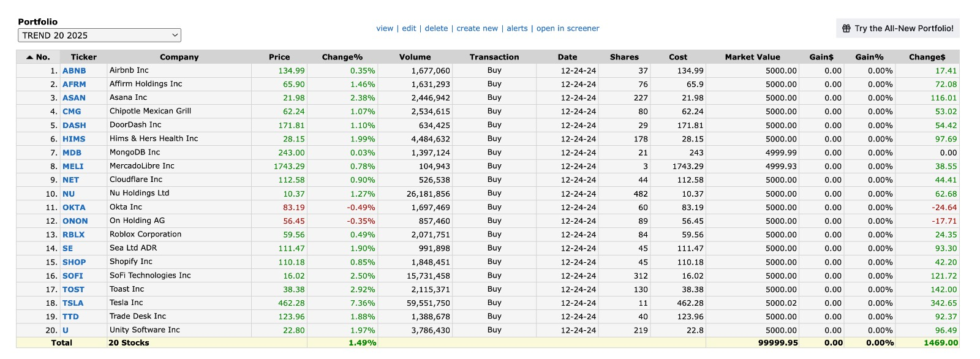Open SOFI ticker link
Screen dimensions: 980x359
point(73,276)
